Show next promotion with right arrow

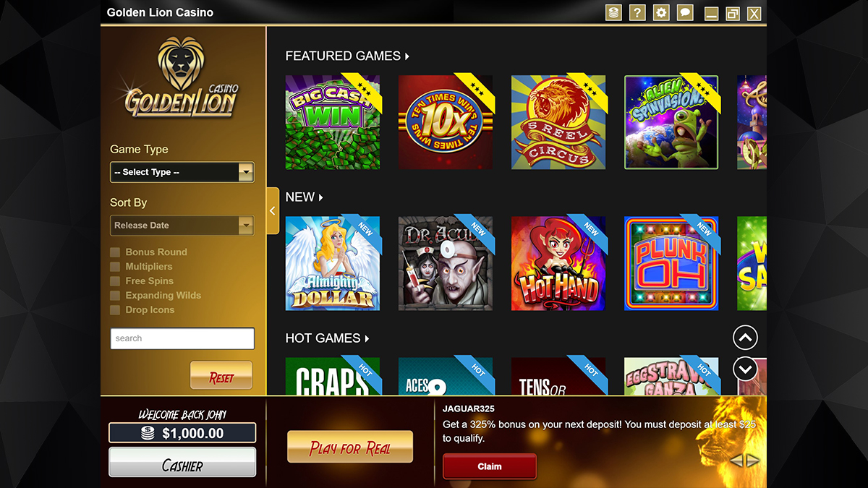pyautogui.click(x=753, y=461)
